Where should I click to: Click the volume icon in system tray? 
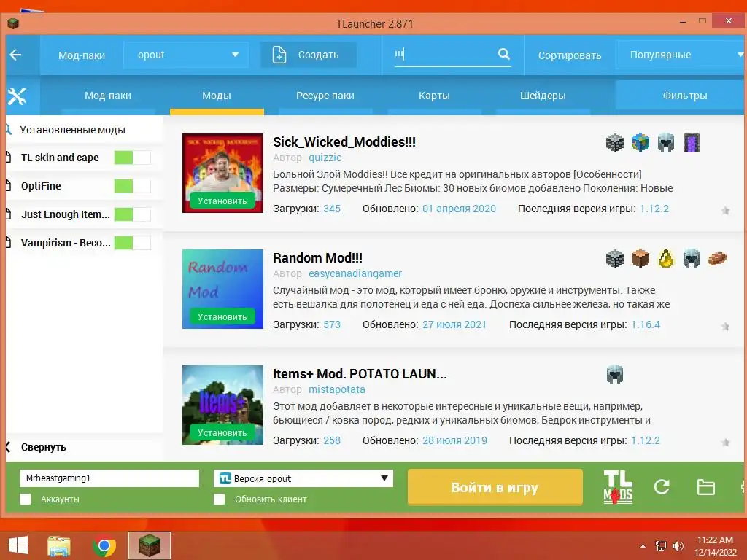[678, 546]
